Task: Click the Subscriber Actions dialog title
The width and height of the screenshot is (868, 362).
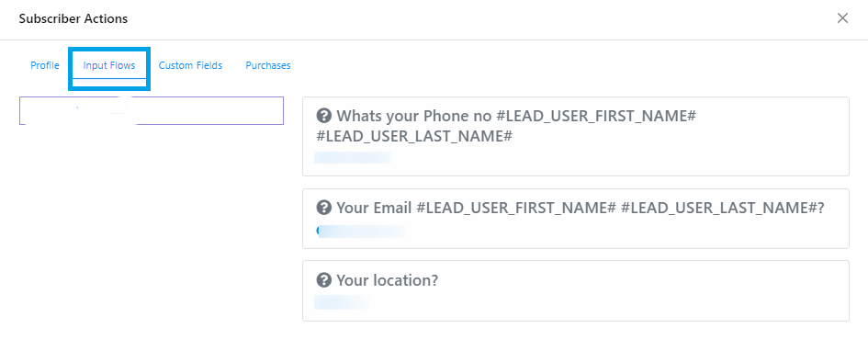Action: [73, 18]
